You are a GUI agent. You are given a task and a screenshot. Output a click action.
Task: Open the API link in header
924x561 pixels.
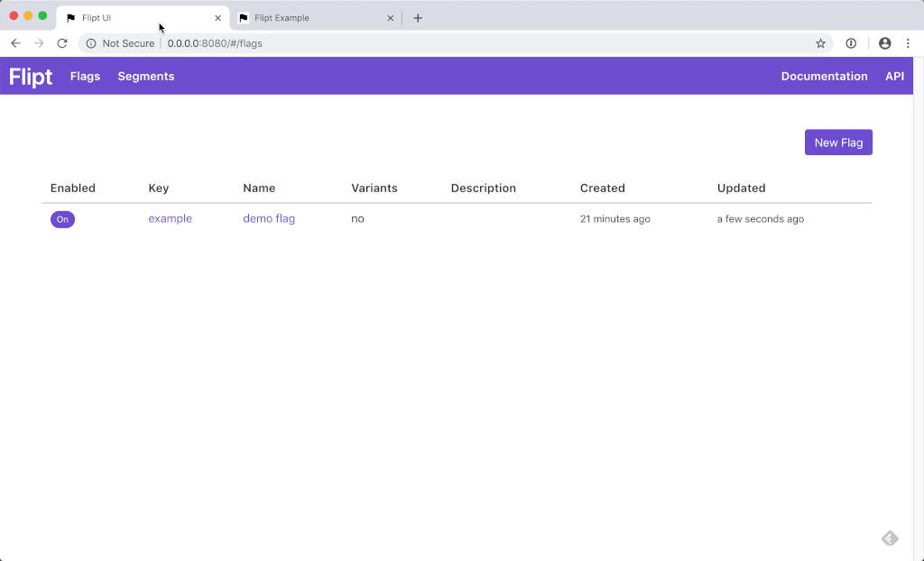(x=894, y=76)
